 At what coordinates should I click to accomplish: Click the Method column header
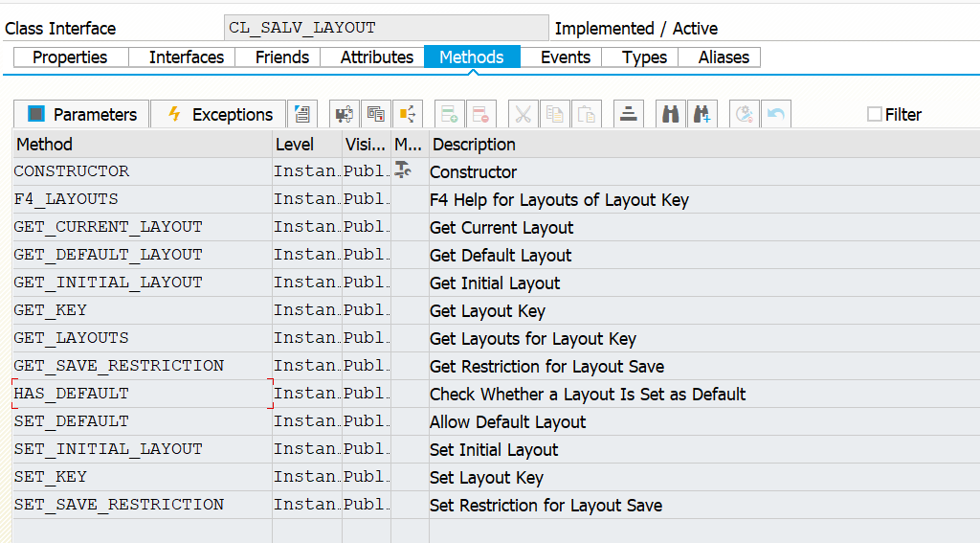coord(143,145)
